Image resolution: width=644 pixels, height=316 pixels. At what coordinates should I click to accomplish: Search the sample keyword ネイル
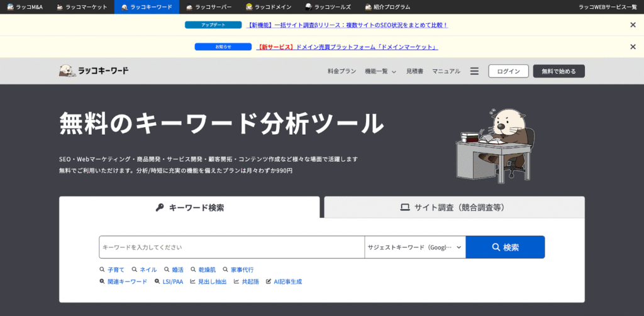tap(148, 270)
